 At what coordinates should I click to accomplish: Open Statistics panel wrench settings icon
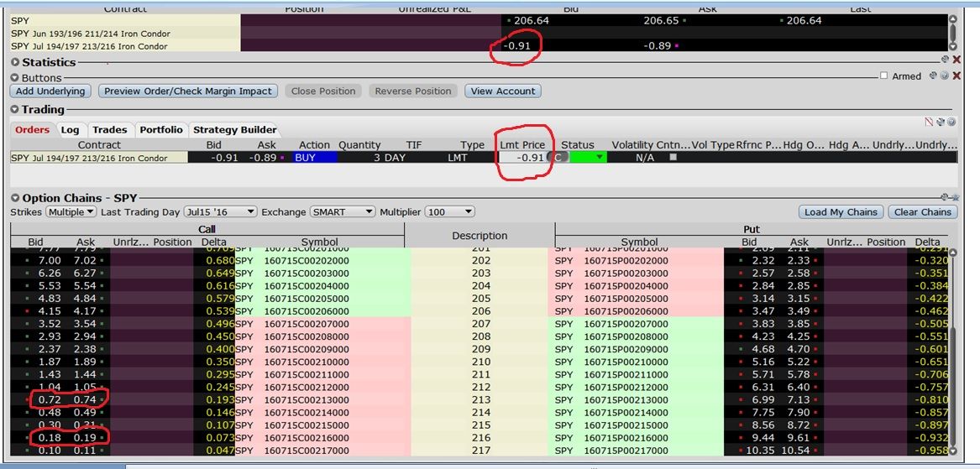point(945,60)
